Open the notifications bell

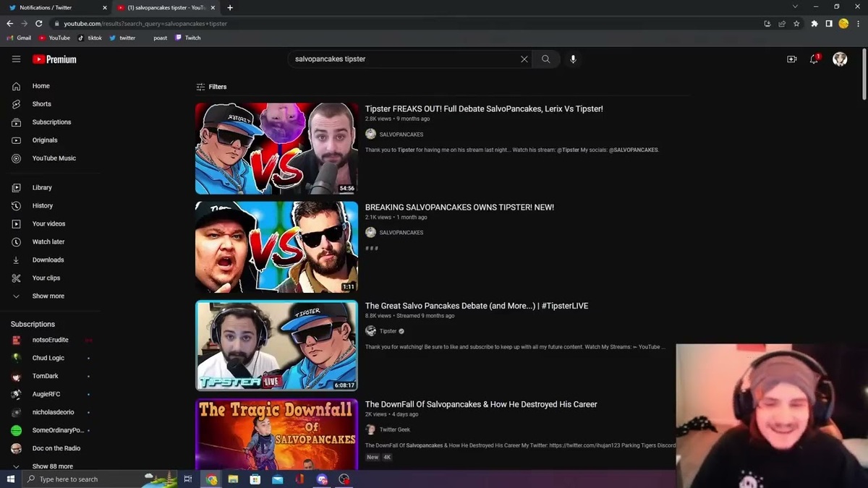coord(814,59)
